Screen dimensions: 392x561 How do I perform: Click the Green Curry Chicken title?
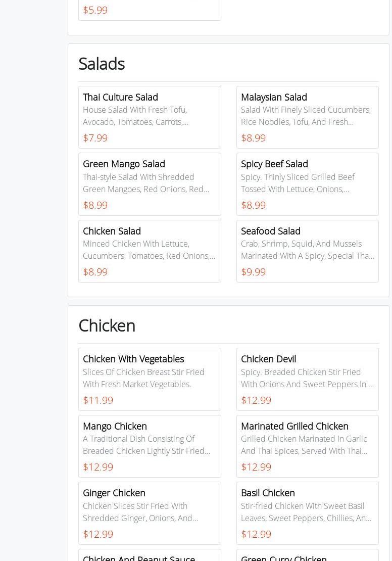click(x=283, y=557)
